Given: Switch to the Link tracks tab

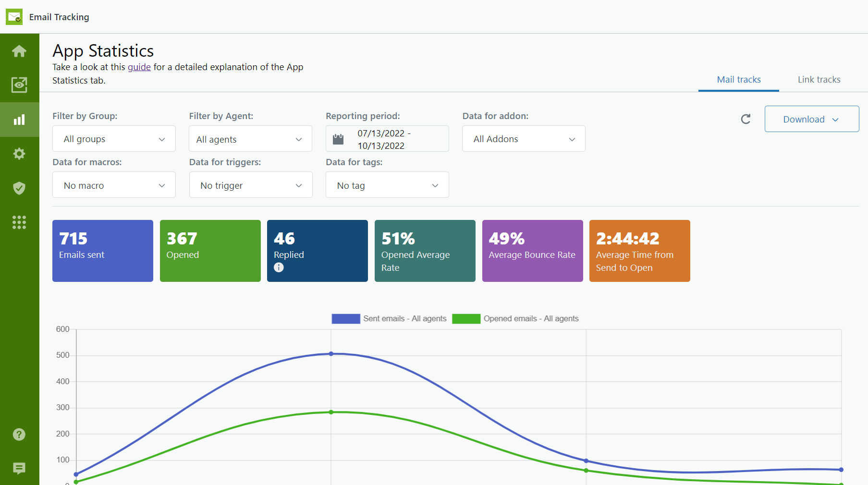Looking at the screenshot, I should click(819, 80).
